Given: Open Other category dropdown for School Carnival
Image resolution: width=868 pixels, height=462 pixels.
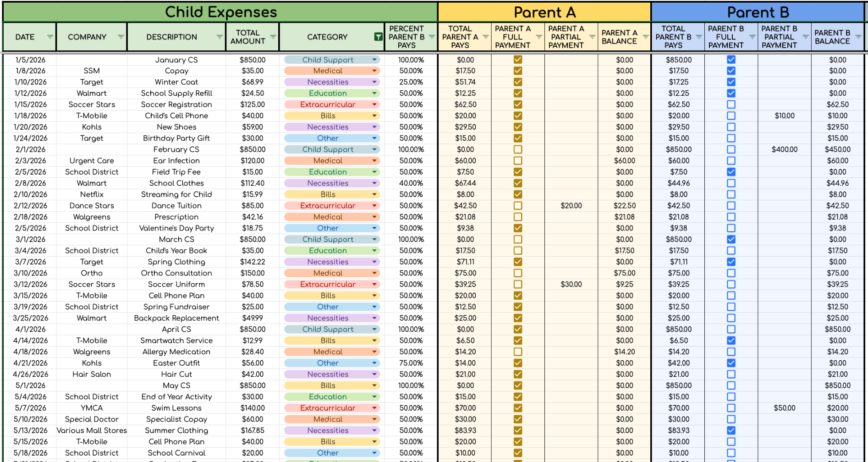Looking at the screenshot, I should click(374, 453).
